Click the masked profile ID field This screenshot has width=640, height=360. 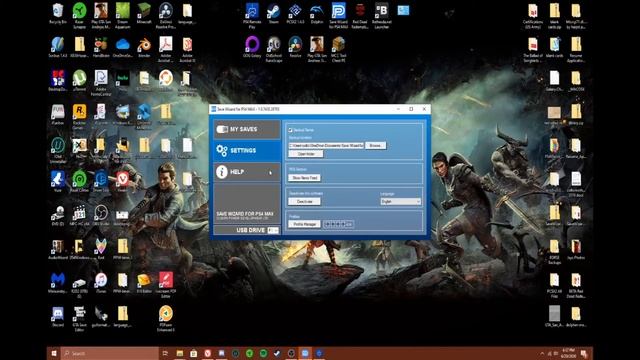point(338,224)
